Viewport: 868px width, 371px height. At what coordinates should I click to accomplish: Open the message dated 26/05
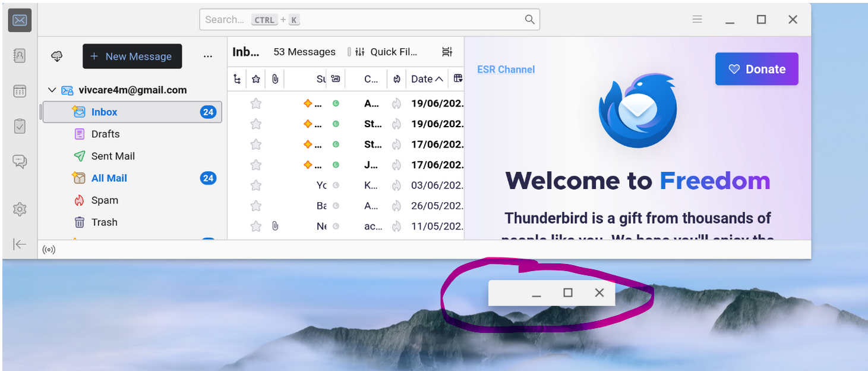tap(346, 206)
